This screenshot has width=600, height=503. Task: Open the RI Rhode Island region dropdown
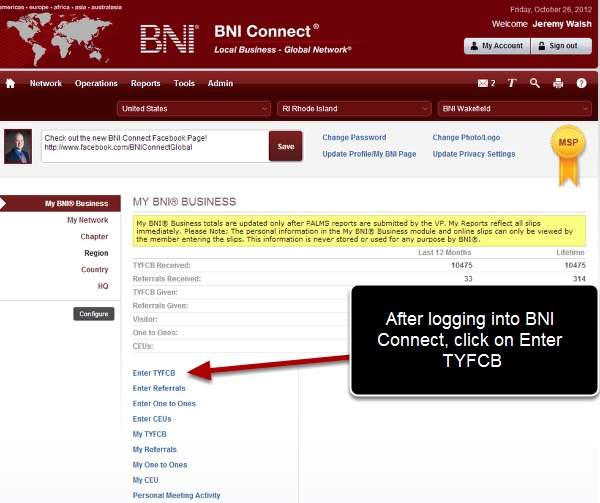pyautogui.click(x=355, y=108)
